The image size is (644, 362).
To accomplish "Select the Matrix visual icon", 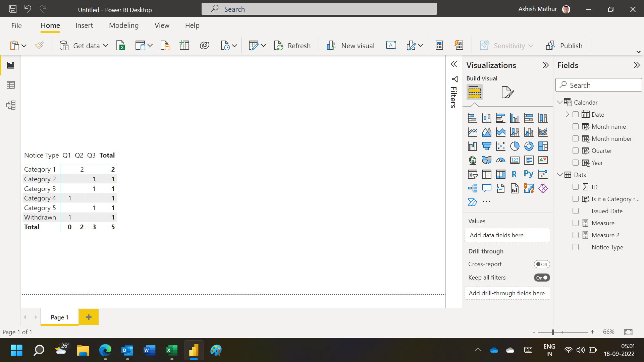I will [x=501, y=174].
